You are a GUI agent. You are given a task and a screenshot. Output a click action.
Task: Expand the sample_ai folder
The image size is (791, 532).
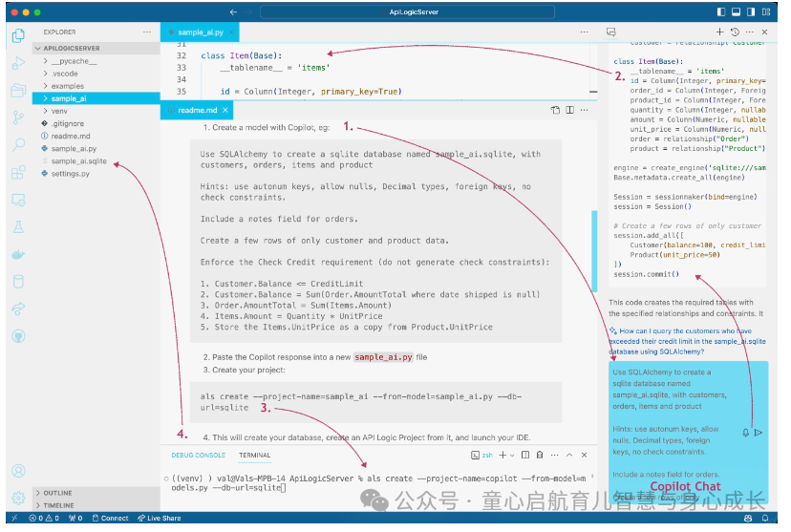tap(96, 98)
